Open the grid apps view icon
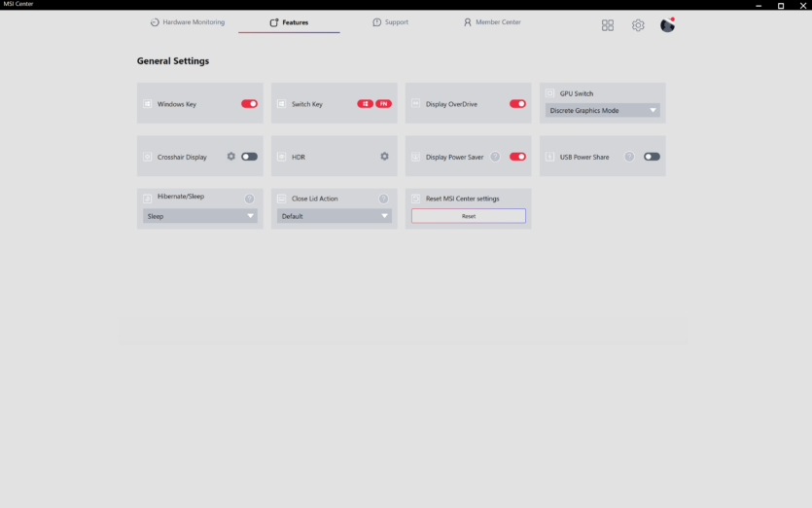 (608, 25)
